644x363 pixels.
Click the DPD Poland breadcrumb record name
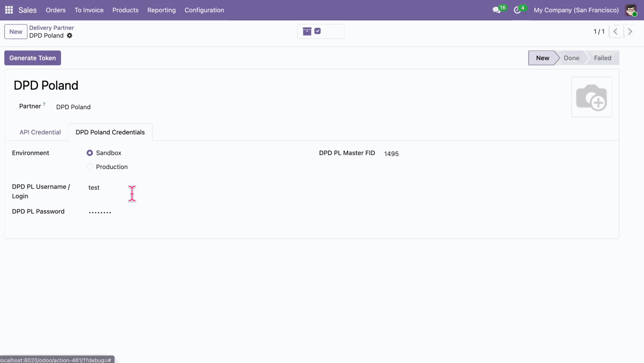[x=46, y=36]
